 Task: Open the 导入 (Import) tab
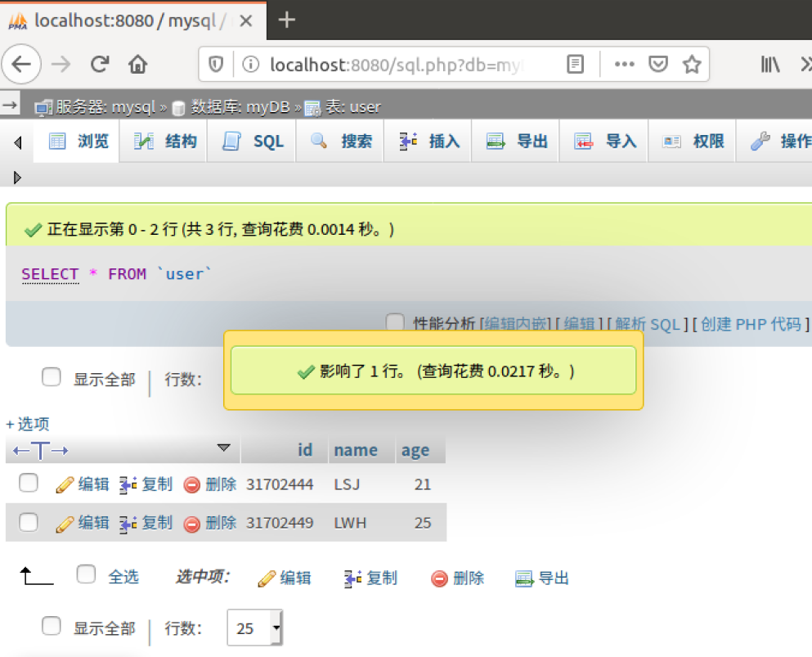pos(605,141)
